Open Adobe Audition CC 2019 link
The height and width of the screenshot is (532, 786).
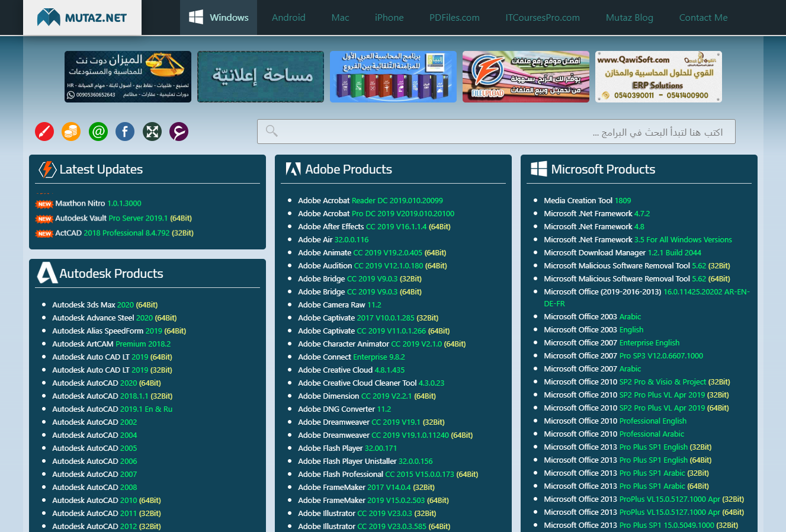pyautogui.click(x=373, y=265)
